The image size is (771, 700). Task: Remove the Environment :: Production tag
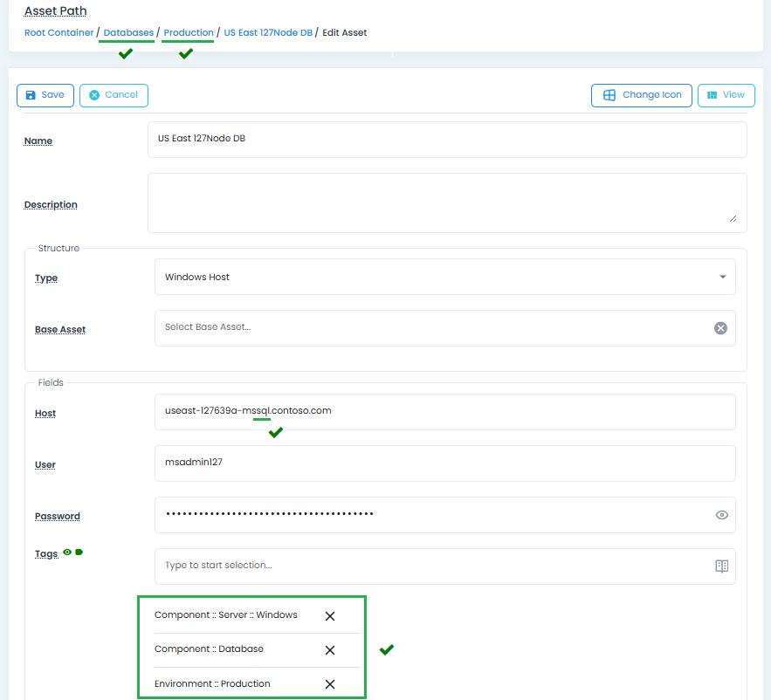(330, 684)
